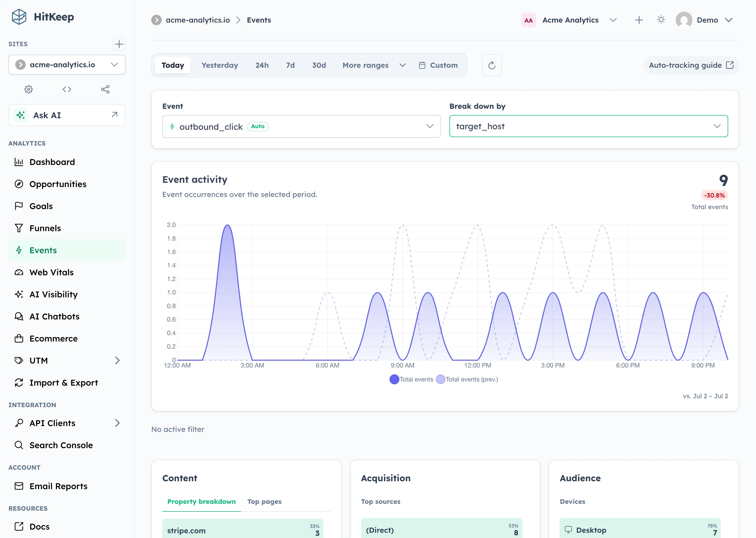Screen dimensions: 756x538
Task: Open Funnels in the sidebar
Action: tap(67, 228)
